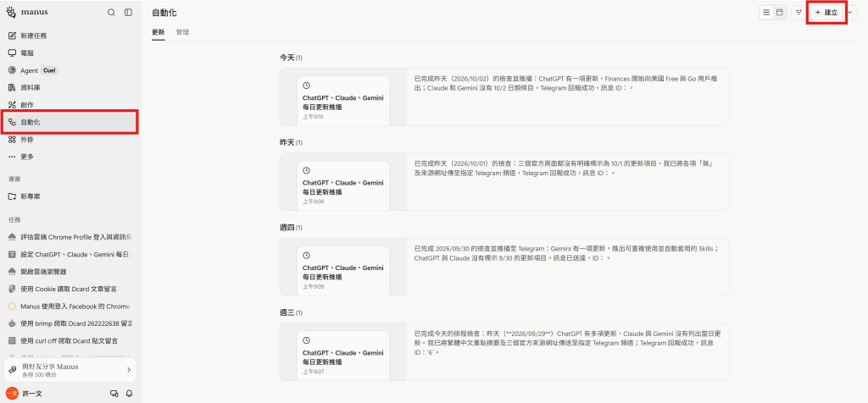Open the 昨天 update card summary (2026/10/01)
Viewport: 868px width, 403px height.
562,168
